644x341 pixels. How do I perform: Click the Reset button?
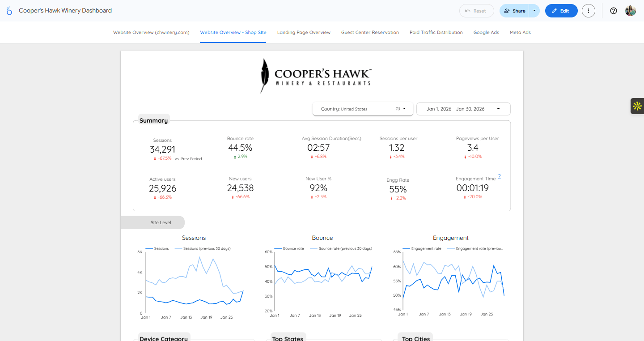click(x=476, y=11)
